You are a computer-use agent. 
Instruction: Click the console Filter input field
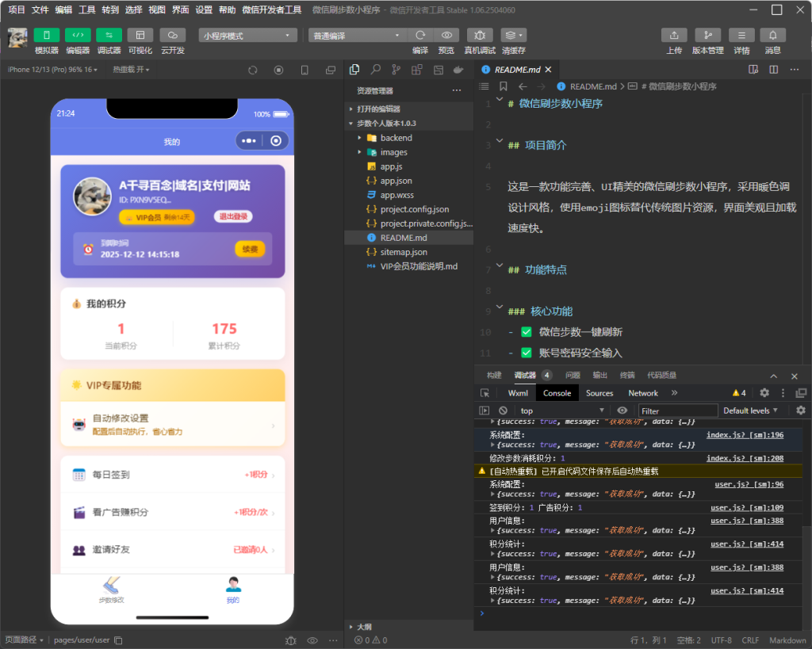click(676, 410)
